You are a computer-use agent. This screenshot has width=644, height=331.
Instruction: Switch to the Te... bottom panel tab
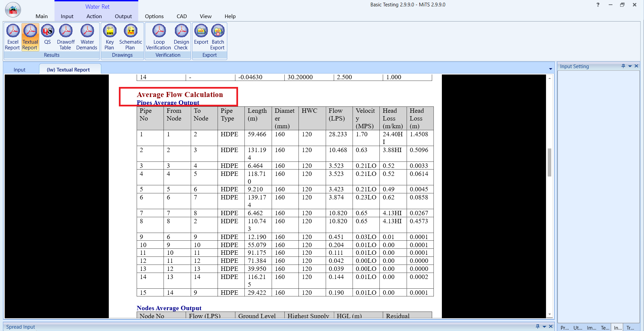(x=605, y=328)
